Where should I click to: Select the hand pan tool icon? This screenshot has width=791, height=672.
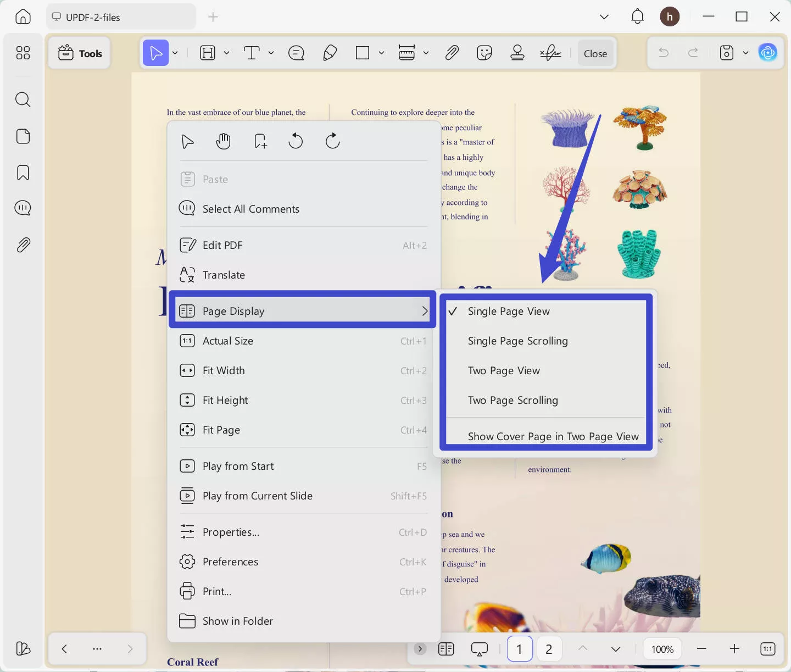coord(223,141)
